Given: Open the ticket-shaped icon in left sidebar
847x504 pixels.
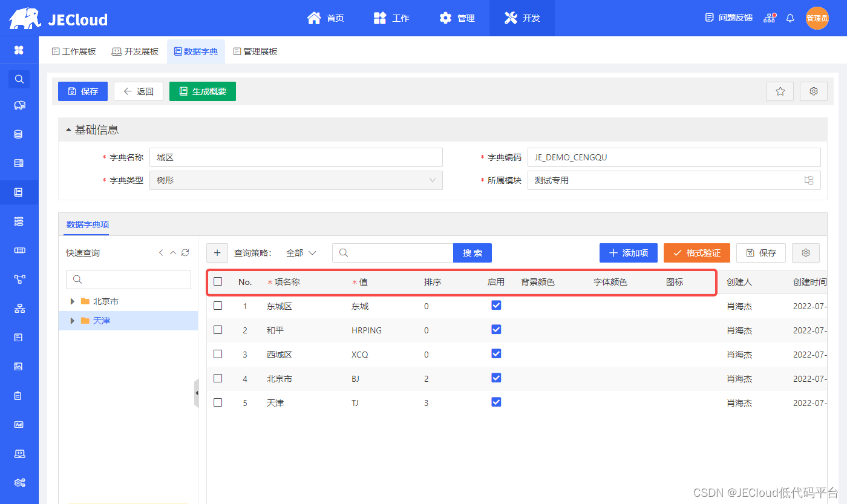Looking at the screenshot, I should 19,250.
